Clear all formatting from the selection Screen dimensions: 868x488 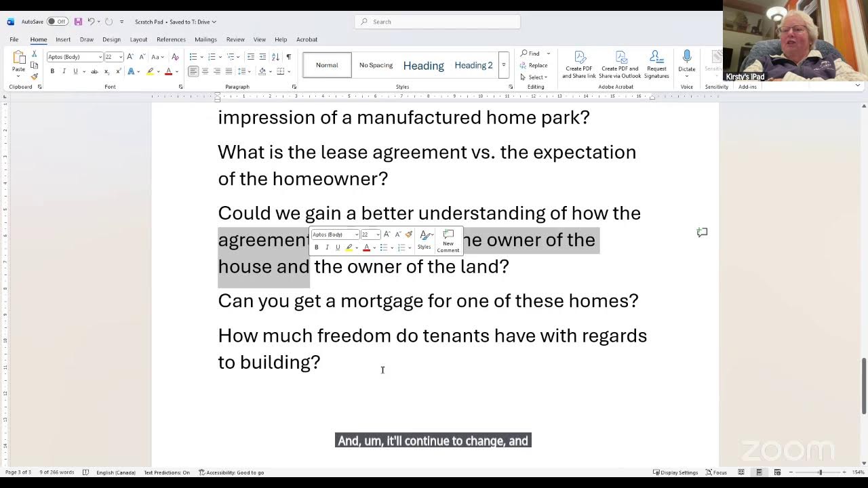coord(175,57)
